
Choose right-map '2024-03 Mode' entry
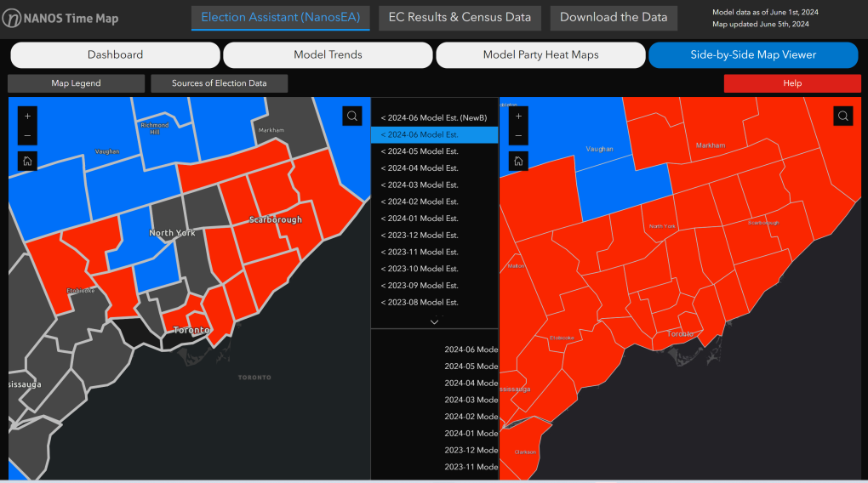(435, 400)
